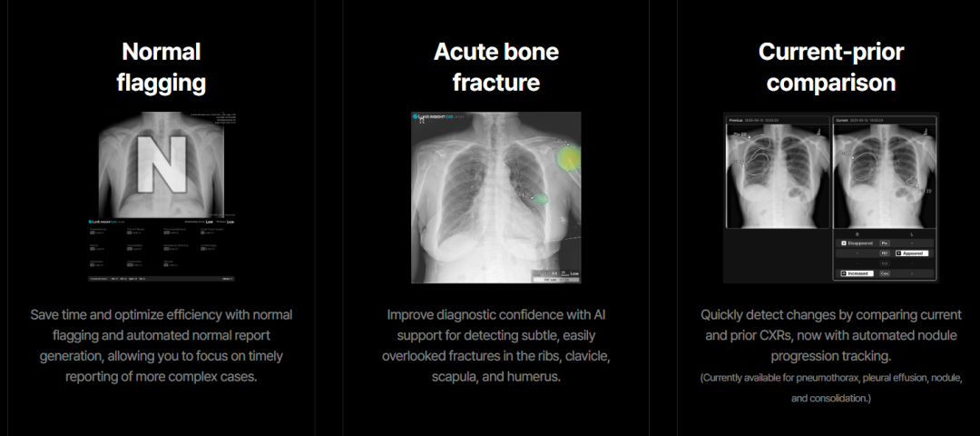Screen dimensions: 980x436
Task: Click the Ptx finding tag
Action: (885, 243)
